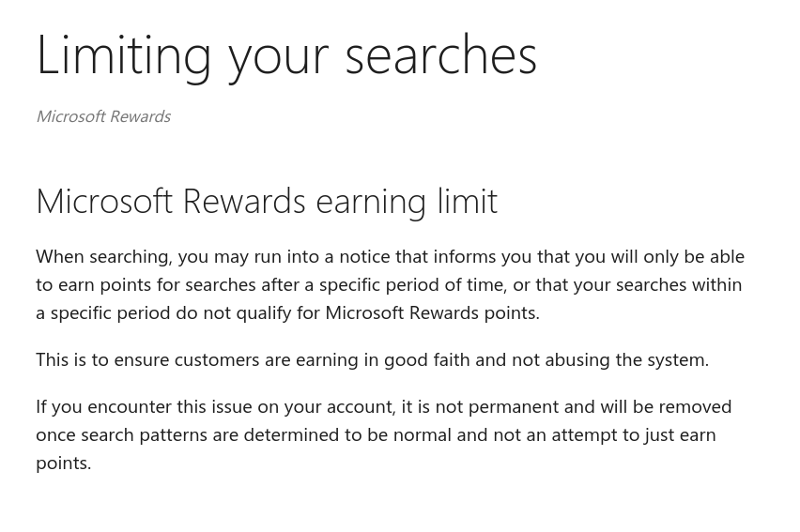Click the line 'to earn points for searches after'
The width and height of the screenshot is (800, 532).
[x=389, y=284]
